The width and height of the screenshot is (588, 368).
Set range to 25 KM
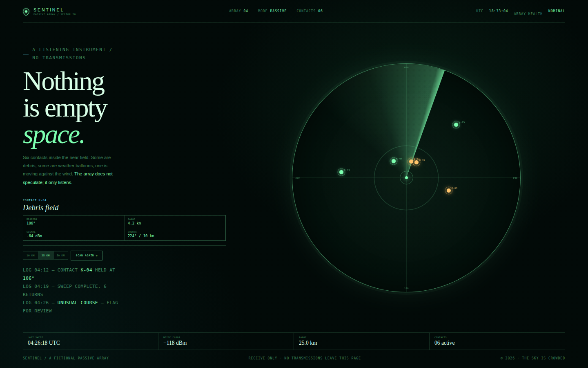pyautogui.click(x=46, y=256)
